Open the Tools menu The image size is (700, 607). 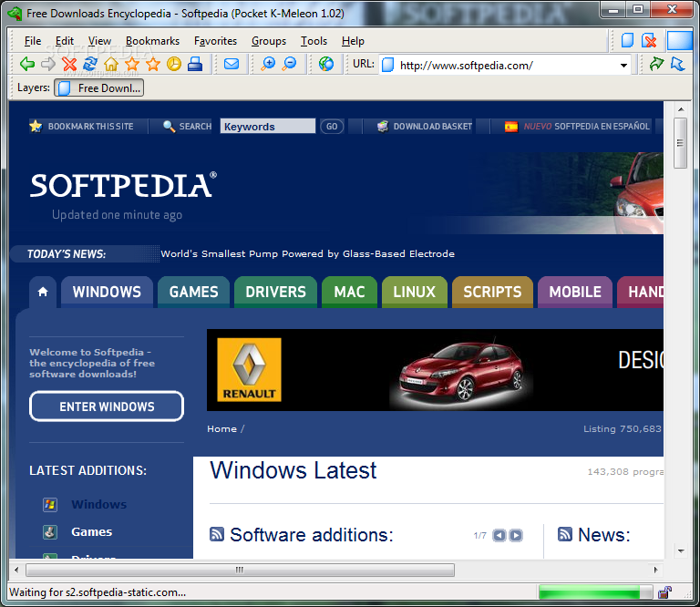coord(314,41)
